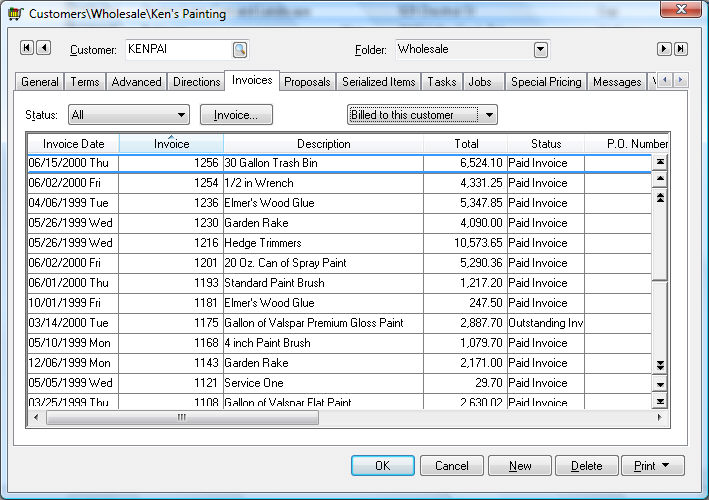Click the Invoice... button

[x=236, y=115]
